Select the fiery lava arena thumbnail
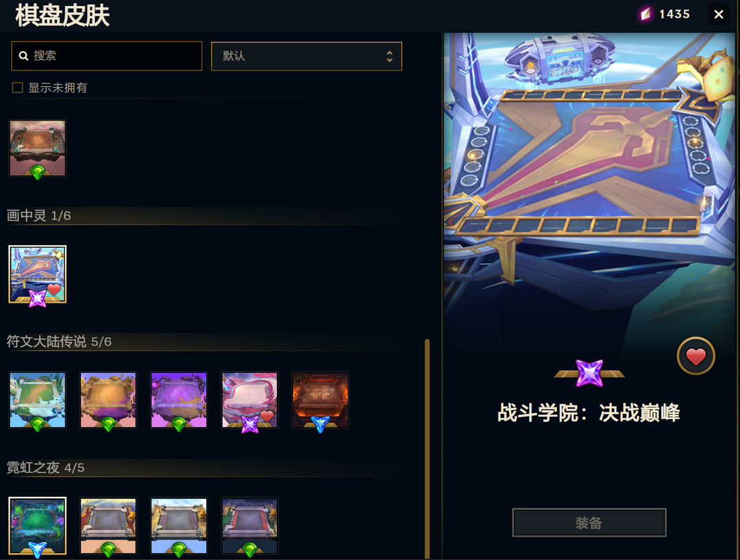This screenshot has width=740, height=560. (x=321, y=400)
